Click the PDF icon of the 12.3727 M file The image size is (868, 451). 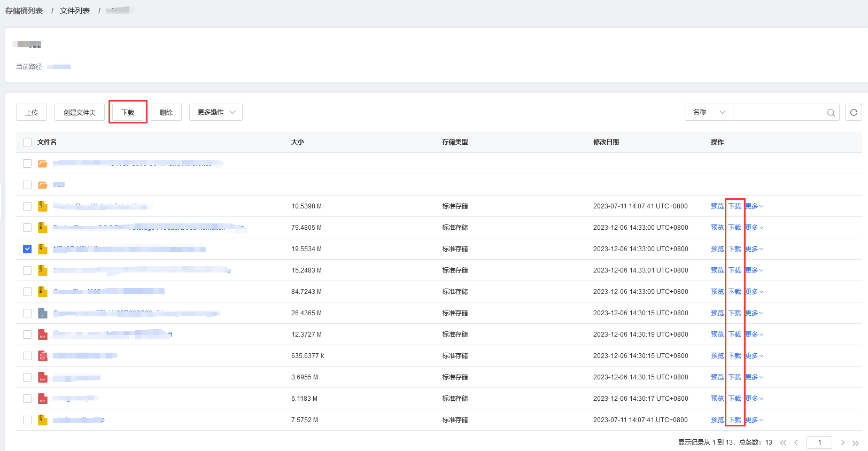(43, 335)
